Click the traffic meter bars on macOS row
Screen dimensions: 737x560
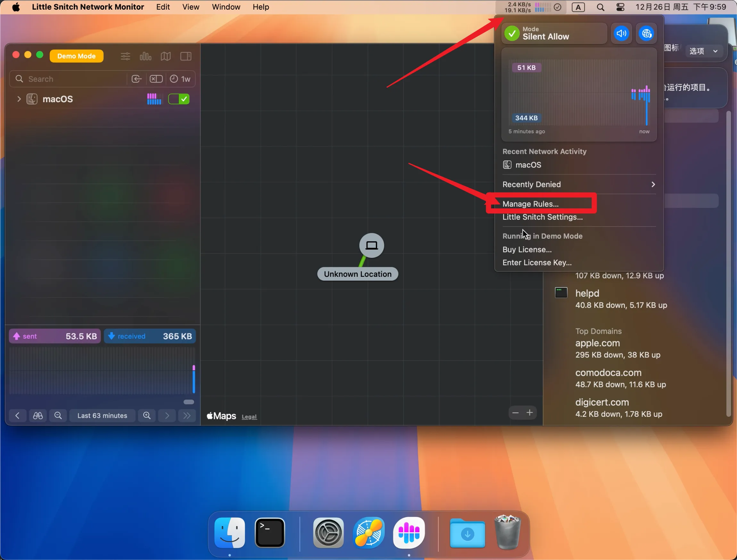click(154, 99)
